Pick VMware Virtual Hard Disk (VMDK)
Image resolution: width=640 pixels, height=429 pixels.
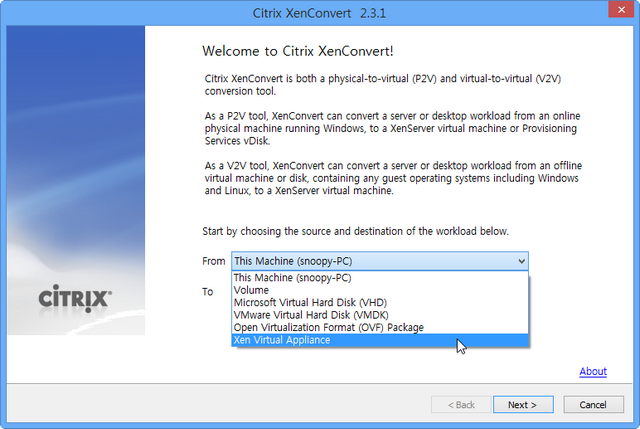click(x=380, y=315)
